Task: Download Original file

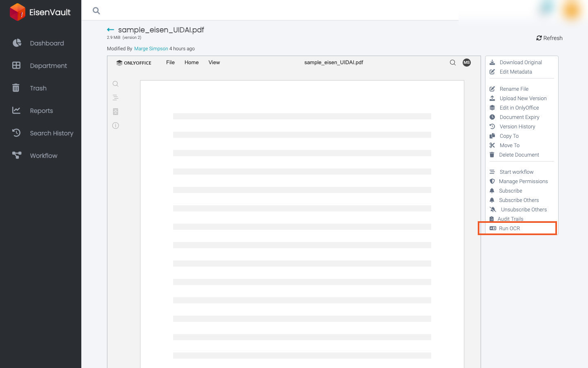Action: point(521,63)
